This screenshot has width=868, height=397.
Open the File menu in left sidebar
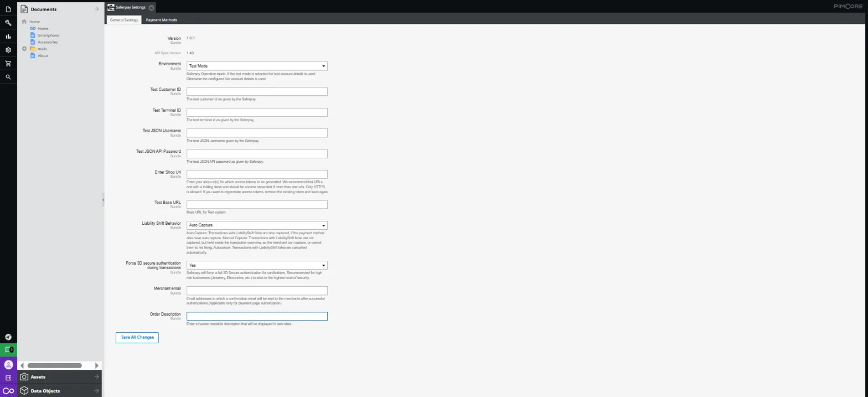[8, 9]
